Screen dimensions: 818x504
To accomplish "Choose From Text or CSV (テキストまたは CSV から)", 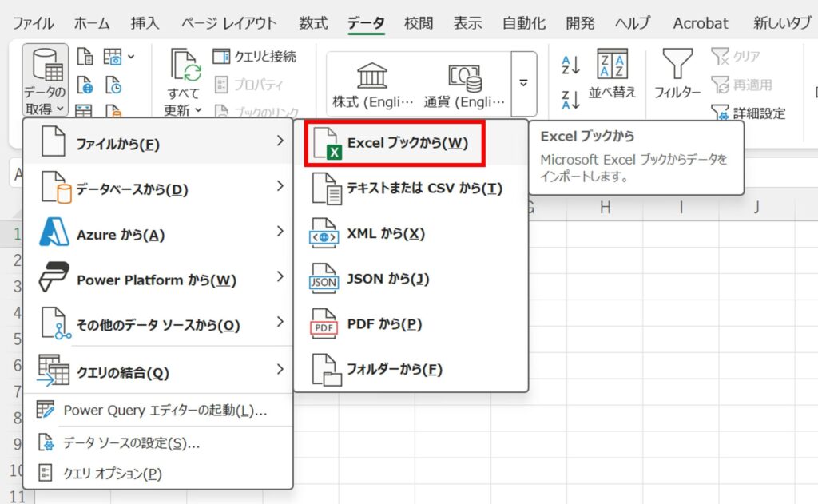I will (411, 189).
